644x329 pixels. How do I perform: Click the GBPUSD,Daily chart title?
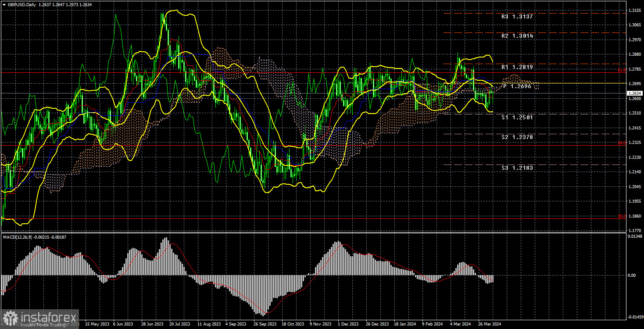21,4
